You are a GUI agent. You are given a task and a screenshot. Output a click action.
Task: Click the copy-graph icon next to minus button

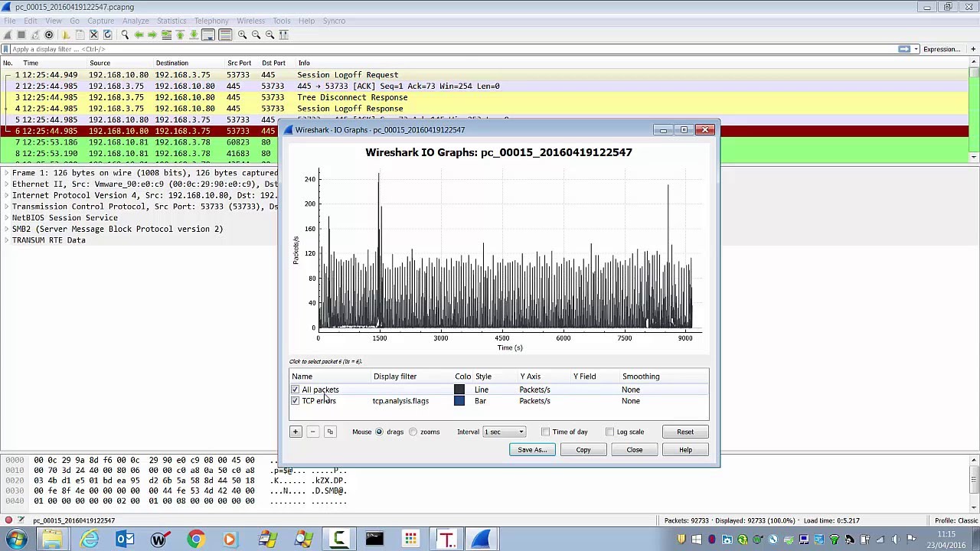(x=330, y=432)
